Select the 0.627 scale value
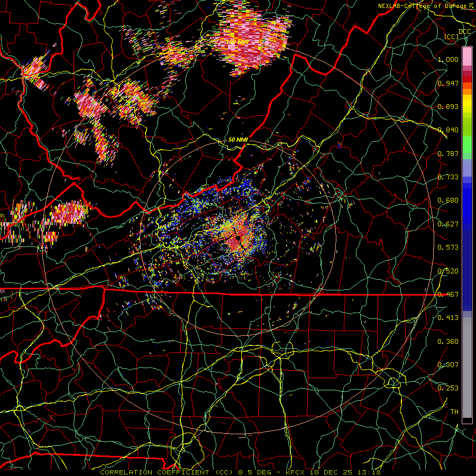476x476 pixels. point(448,224)
